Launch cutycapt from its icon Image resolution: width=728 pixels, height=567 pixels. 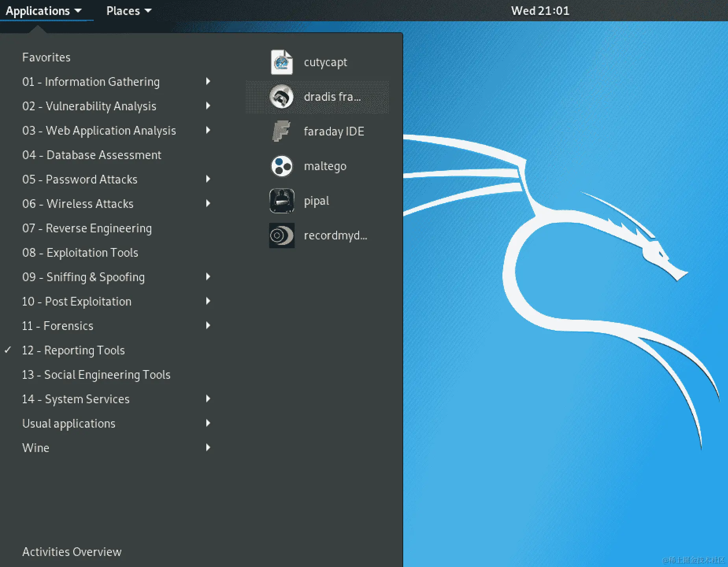(282, 62)
